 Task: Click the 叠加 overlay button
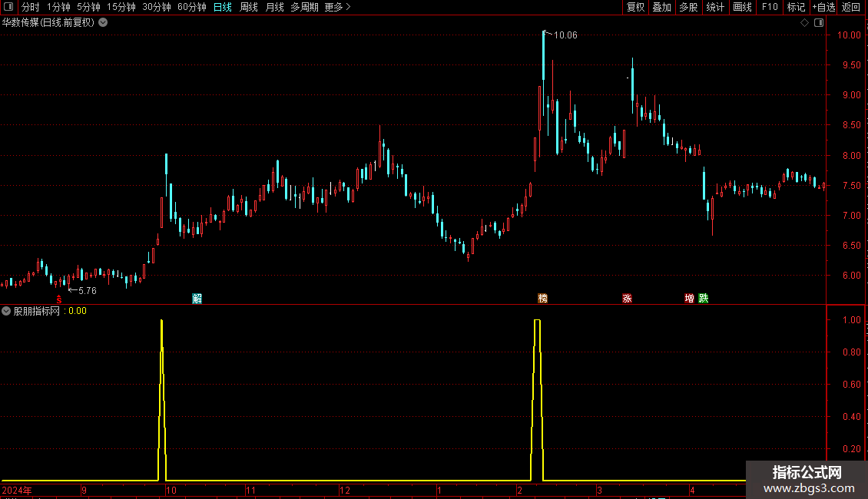[661, 7]
